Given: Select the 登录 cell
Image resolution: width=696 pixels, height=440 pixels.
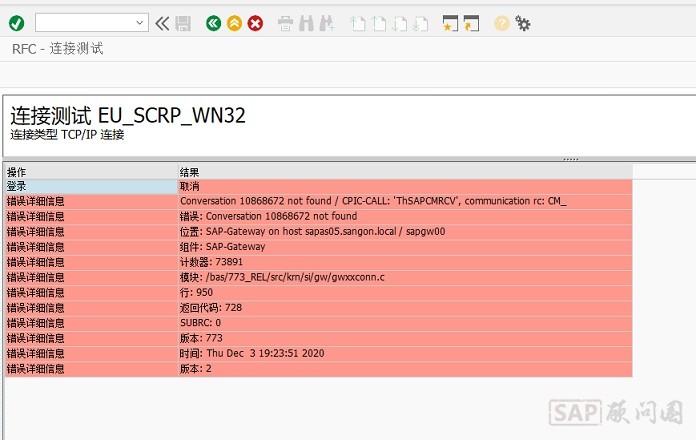Looking at the screenshot, I should tap(91, 186).
